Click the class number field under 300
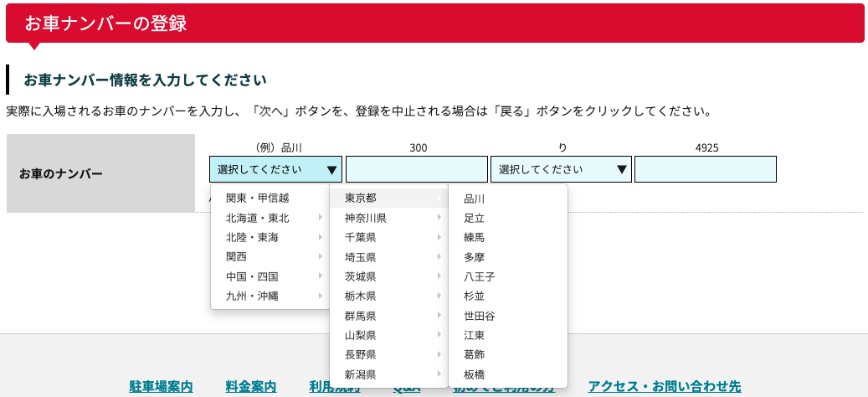Image resolution: width=868 pixels, height=397 pixels. click(416, 169)
